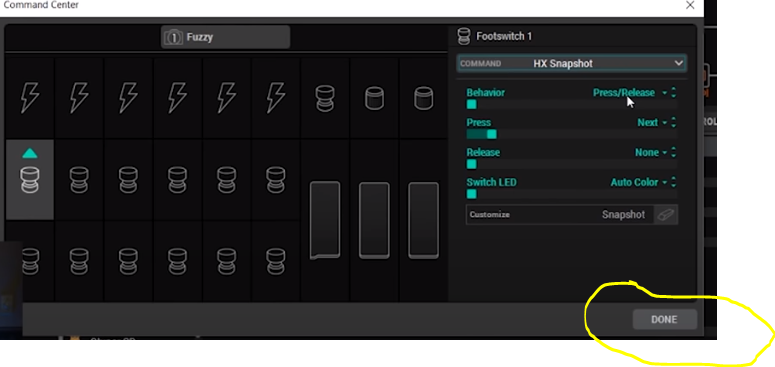Viewport: 775px width, 367px height.
Task: Open the Switch LED dropdown arrow by Auto Color
Action: (x=664, y=183)
